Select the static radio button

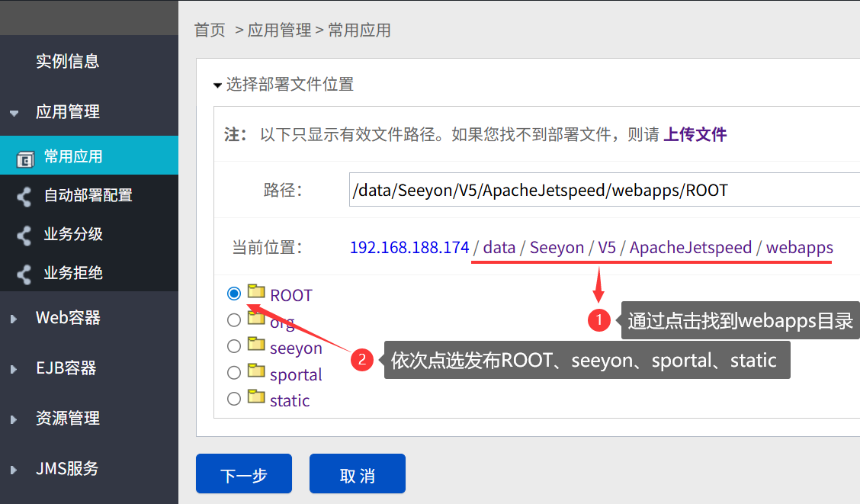coord(234,399)
